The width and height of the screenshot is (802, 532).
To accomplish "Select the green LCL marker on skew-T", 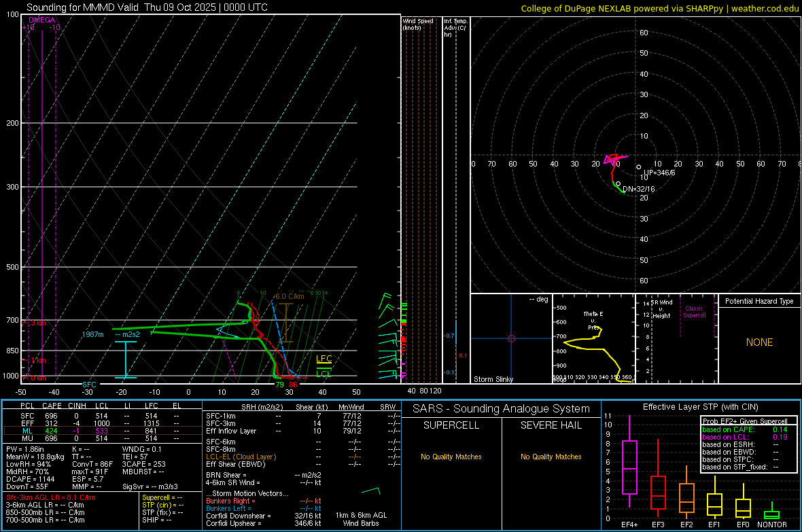I will pyautogui.click(x=324, y=374).
